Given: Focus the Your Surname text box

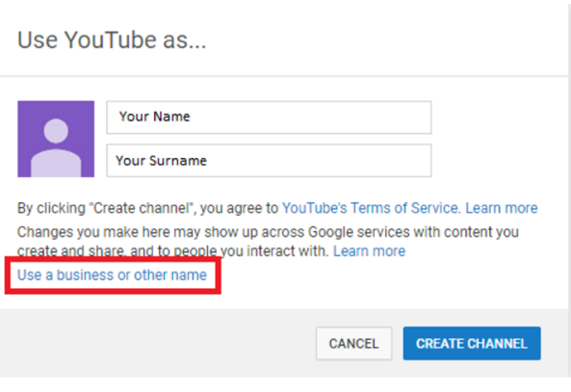Looking at the screenshot, I should [269, 160].
